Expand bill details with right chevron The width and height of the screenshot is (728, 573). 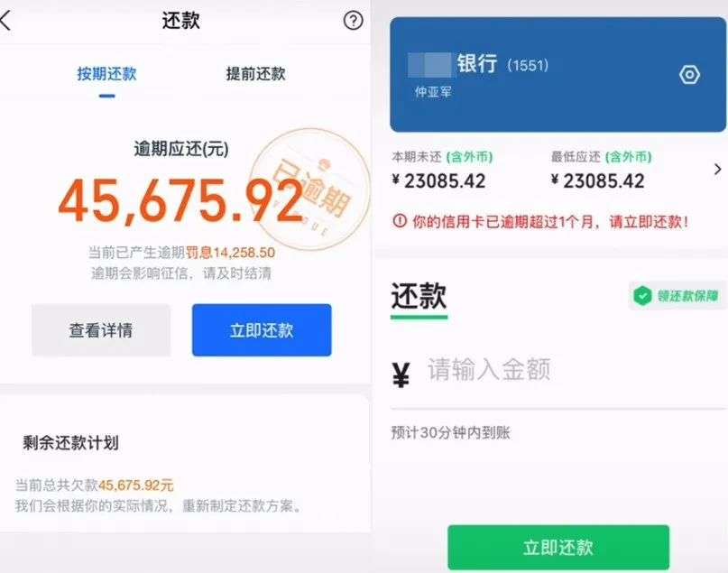point(717,169)
